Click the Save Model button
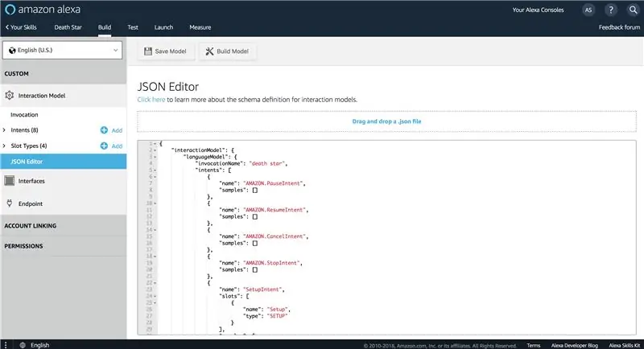Viewport: 644px width, 349px height. (x=166, y=51)
